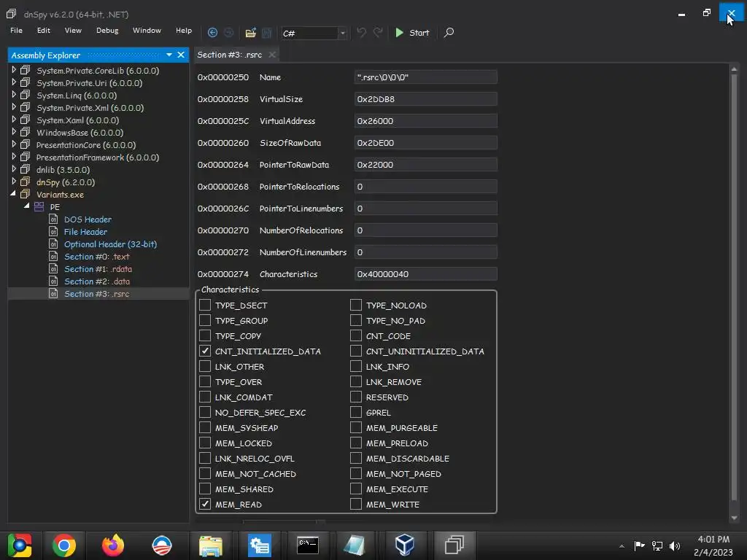Image resolution: width=747 pixels, height=560 pixels.
Task: Open the Debug menu
Action: pyautogui.click(x=107, y=30)
